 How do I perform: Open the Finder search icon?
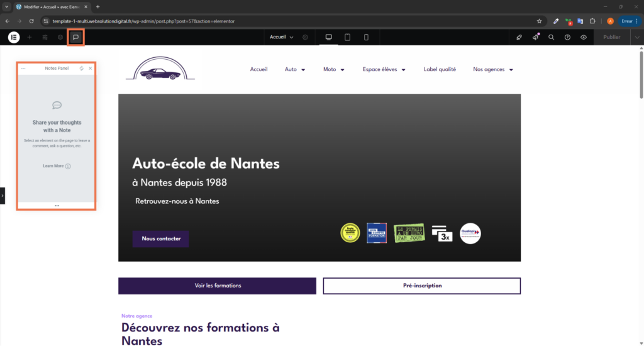coord(551,37)
